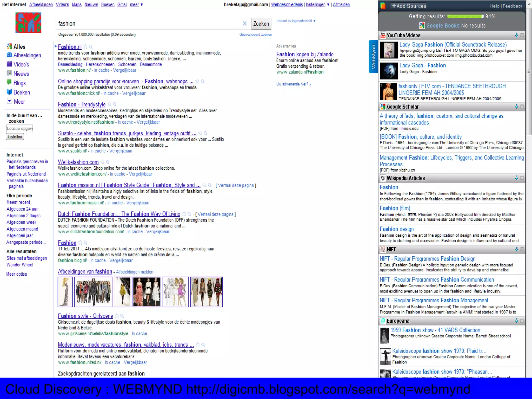Star the Fashion style - Girlscene result
Screen dimensions: 532x399
coord(117,316)
